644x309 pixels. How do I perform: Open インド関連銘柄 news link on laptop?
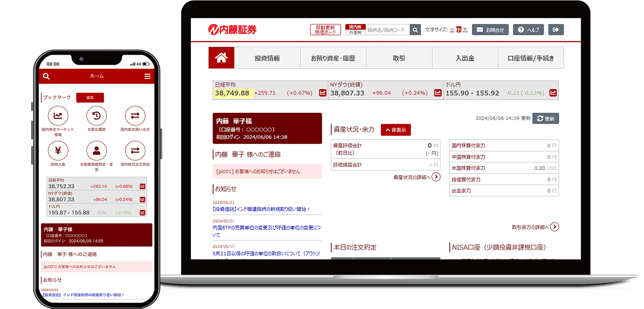tap(262, 209)
